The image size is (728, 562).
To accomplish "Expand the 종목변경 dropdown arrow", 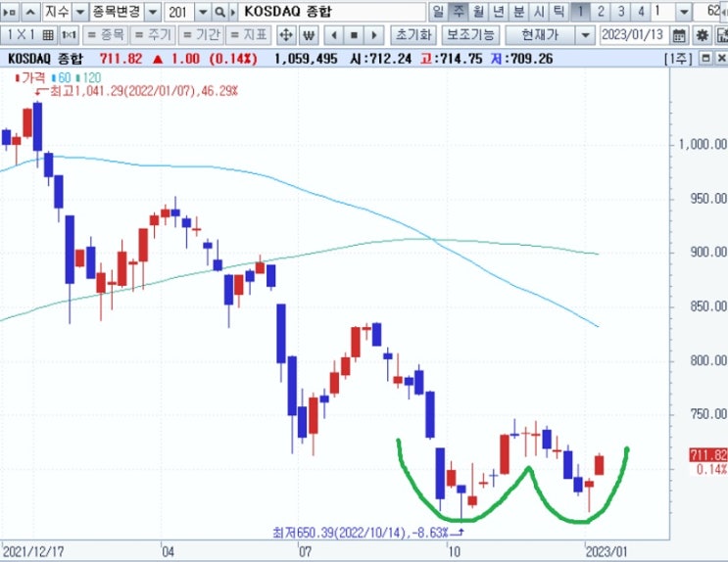I will [152, 12].
